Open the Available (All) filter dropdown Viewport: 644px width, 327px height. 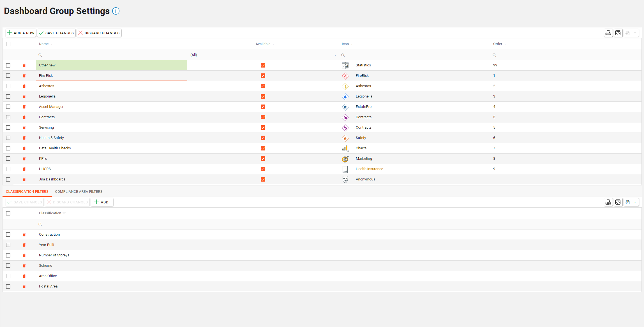(x=335, y=55)
